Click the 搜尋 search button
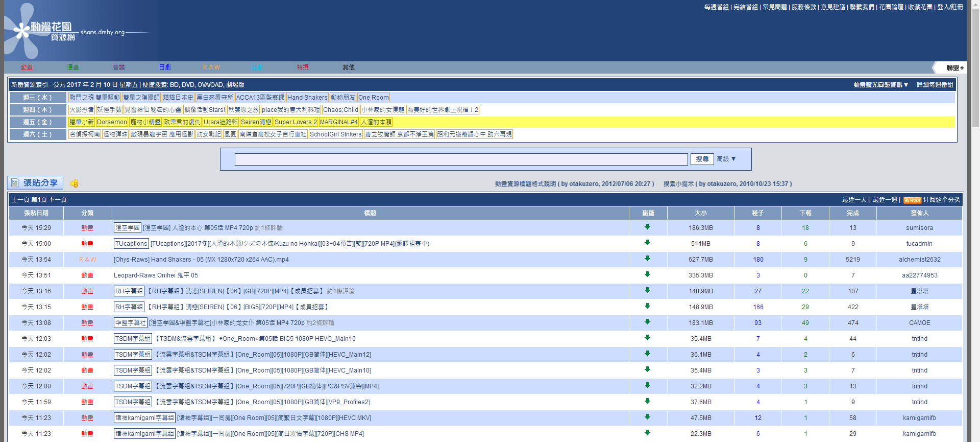This screenshot has height=442, width=980. pyautogui.click(x=702, y=159)
